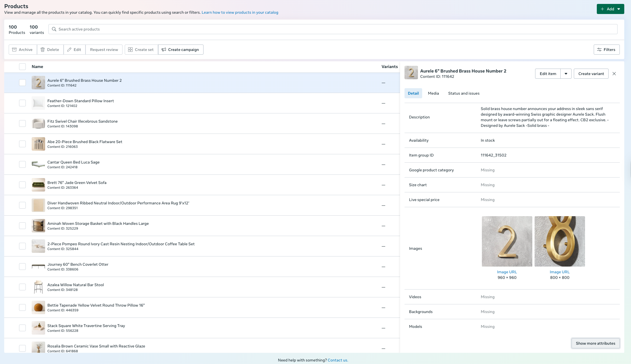The height and width of the screenshot is (364, 631).
Task: Click the green Add plus icon
Action: pyautogui.click(x=603, y=9)
